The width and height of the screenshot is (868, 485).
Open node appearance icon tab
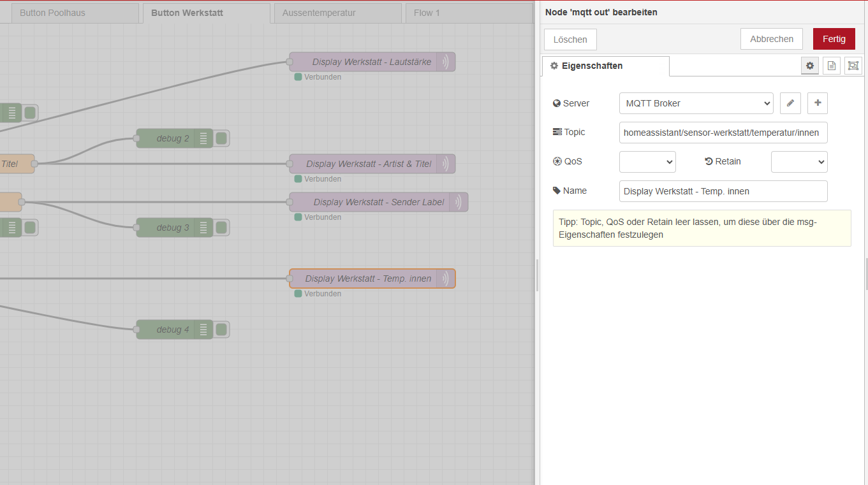coord(853,66)
